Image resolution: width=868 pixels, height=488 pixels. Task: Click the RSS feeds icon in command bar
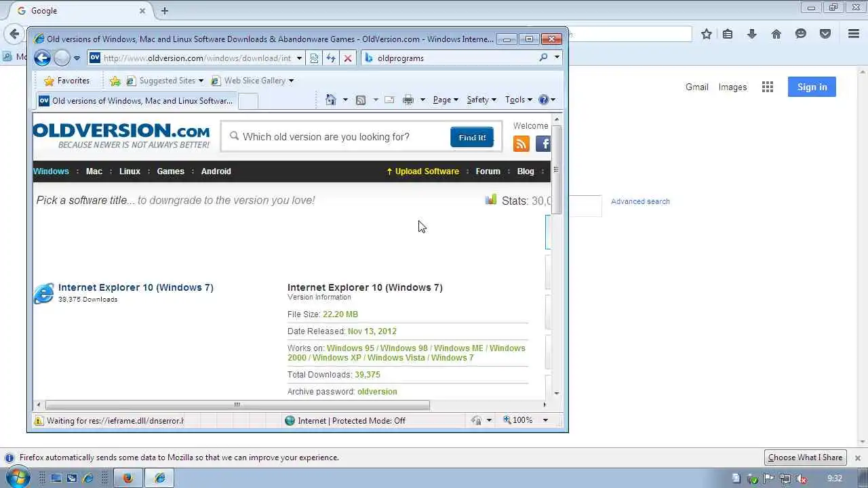pos(361,100)
